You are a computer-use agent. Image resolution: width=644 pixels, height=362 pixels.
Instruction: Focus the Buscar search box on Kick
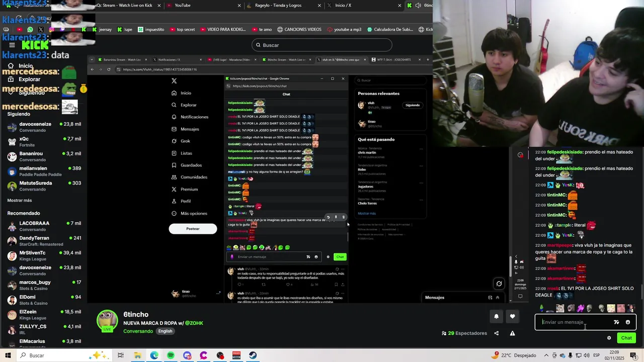pyautogui.click(x=322, y=45)
